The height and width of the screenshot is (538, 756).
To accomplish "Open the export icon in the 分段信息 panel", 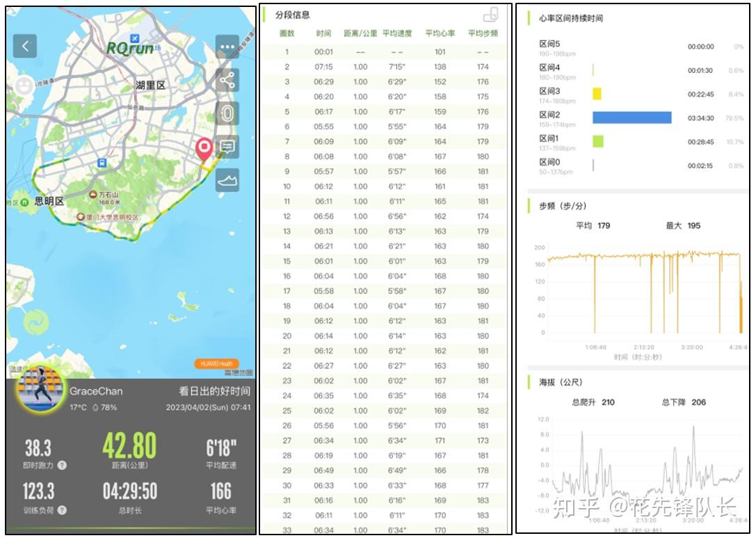I will tap(490, 15).
